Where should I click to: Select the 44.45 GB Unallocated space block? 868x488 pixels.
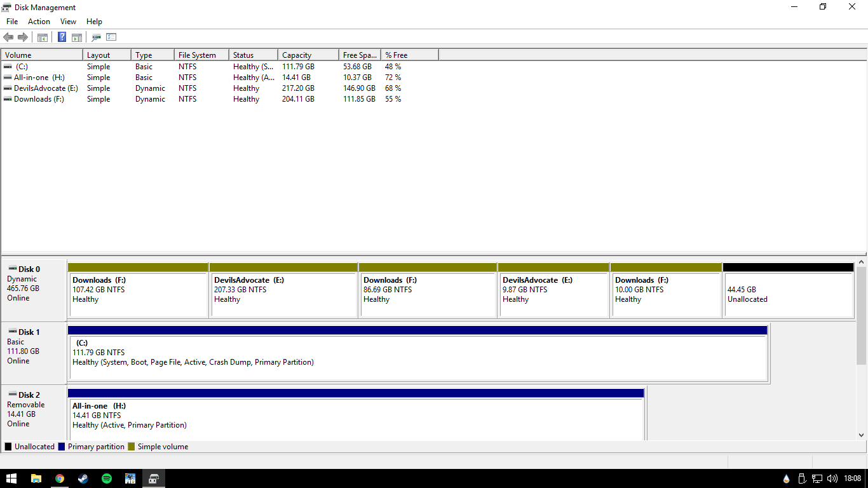tap(788, 294)
